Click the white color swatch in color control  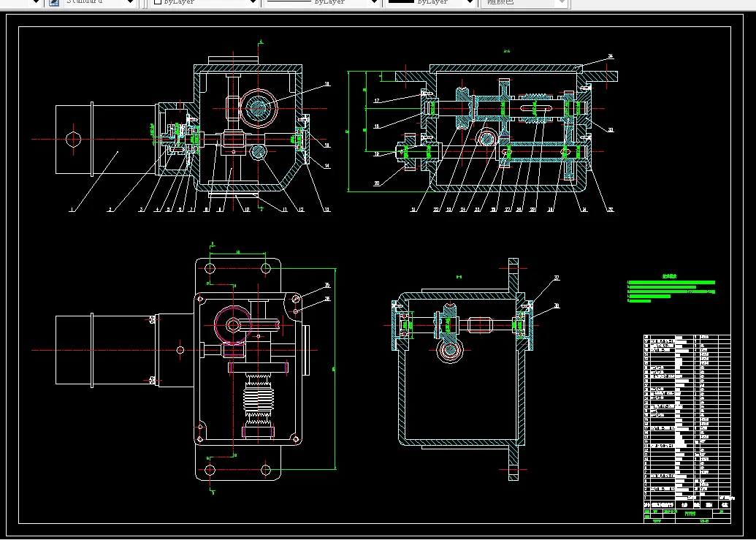[x=157, y=2]
